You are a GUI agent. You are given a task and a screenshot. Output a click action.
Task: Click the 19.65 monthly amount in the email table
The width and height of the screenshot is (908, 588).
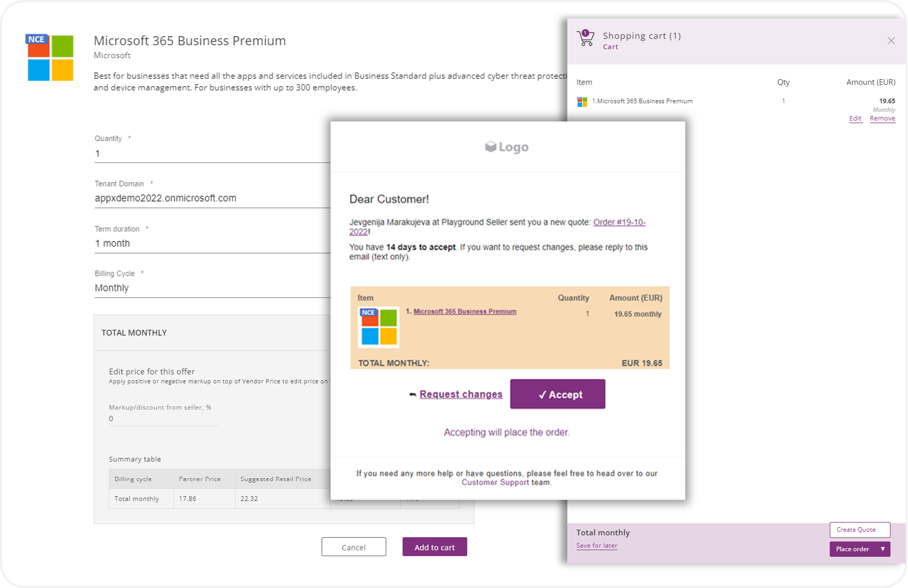pos(637,314)
